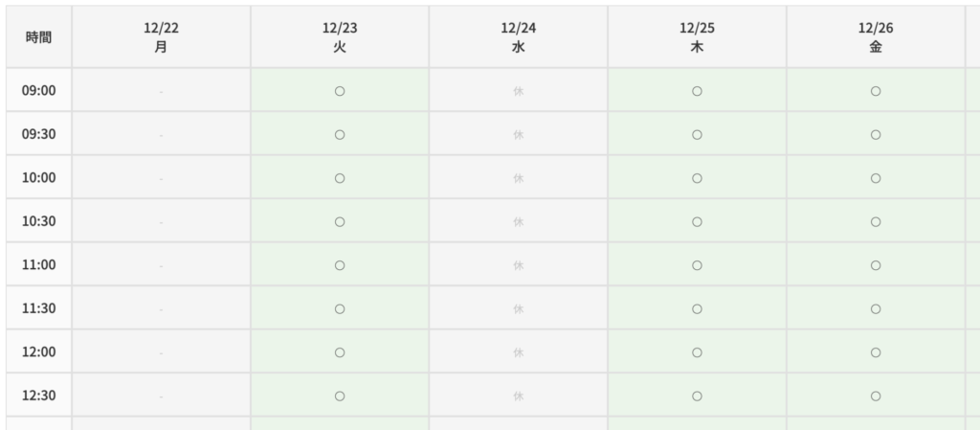Reserve the 11:30 circle on 12/26
This screenshot has height=430, width=980.
876,308
